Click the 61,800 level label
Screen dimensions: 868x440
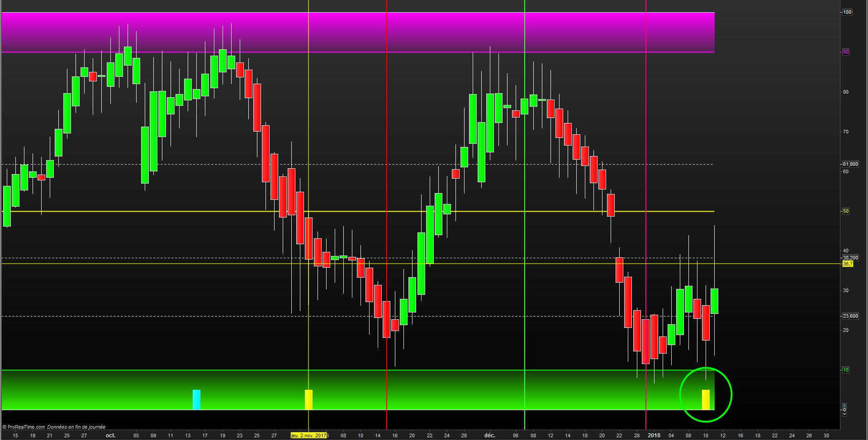(850, 164)
